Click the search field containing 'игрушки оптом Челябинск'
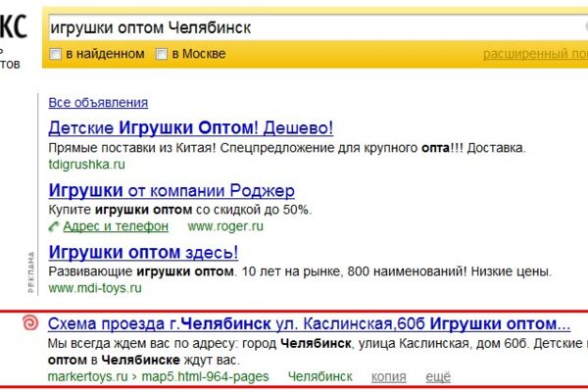588x392 pixels. 318,27
